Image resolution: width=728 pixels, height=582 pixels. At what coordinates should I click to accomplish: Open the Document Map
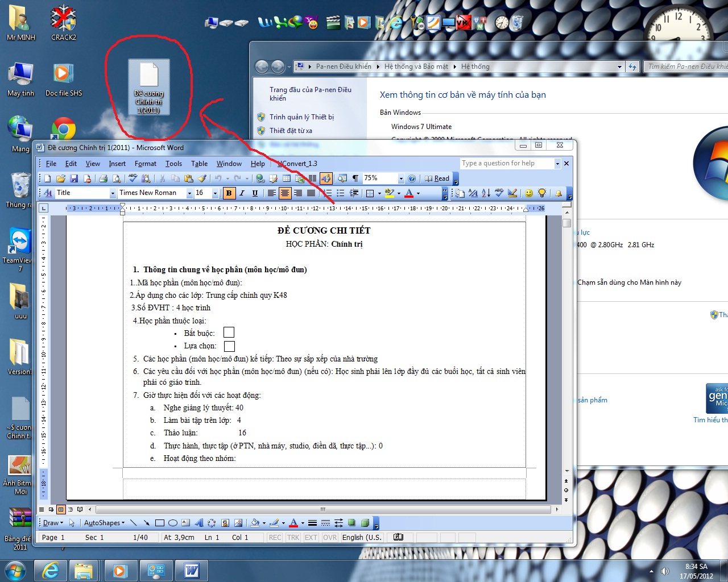(x=342, y=178)
